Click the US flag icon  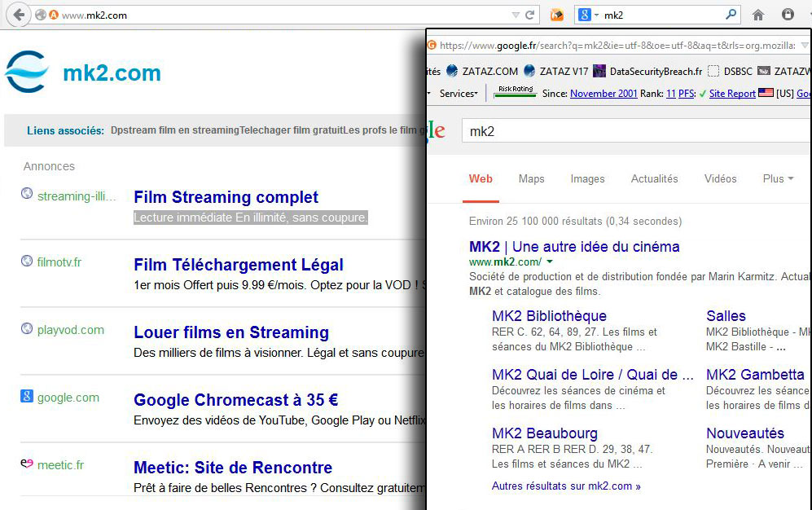pyautogui.click(x=766, y=93)
